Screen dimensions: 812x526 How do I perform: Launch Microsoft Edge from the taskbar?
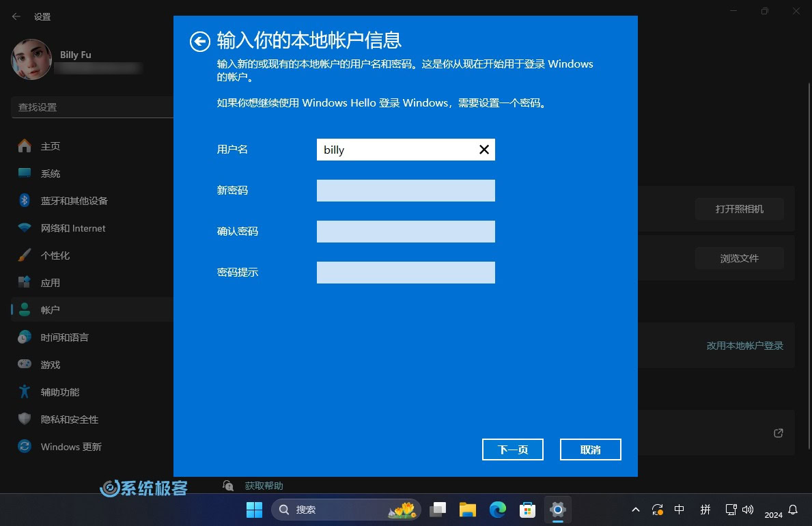coord(497,510)
